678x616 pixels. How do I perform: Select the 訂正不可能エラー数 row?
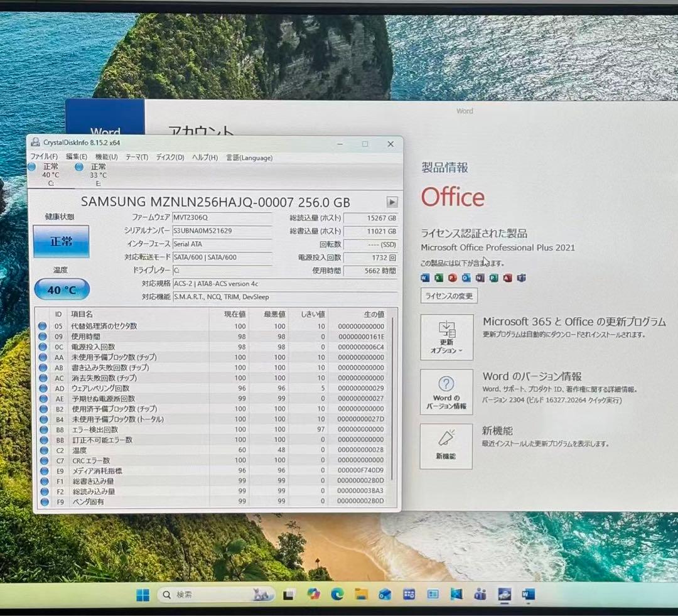pos(212,440)
